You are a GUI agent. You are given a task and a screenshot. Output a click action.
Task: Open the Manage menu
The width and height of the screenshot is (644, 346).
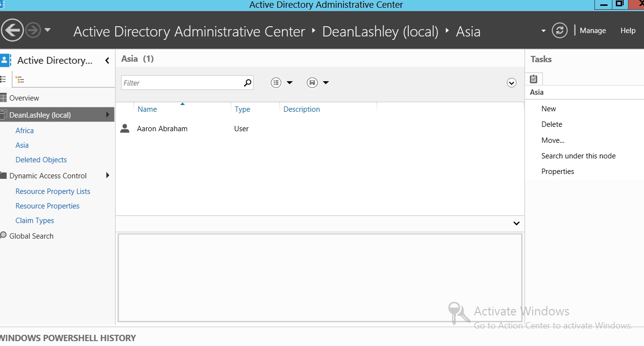(592, 31)
